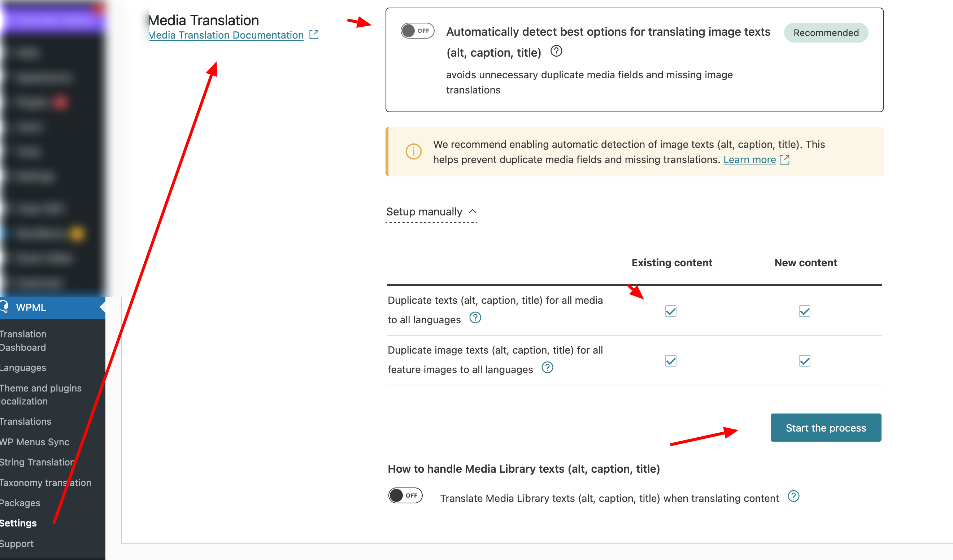Screen dimensions: 953x560
Task: Uncheck existing content for feature images
Action: [670, 361]
